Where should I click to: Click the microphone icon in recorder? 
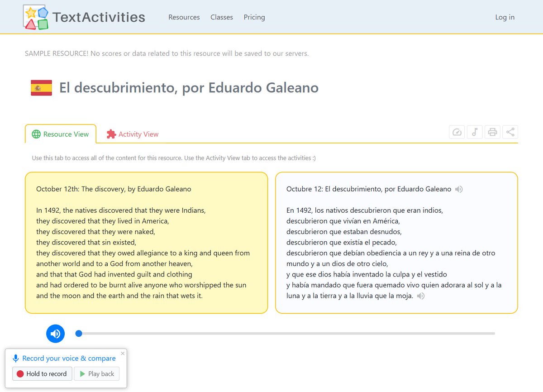pyautogui.click(x=16, y=359)
